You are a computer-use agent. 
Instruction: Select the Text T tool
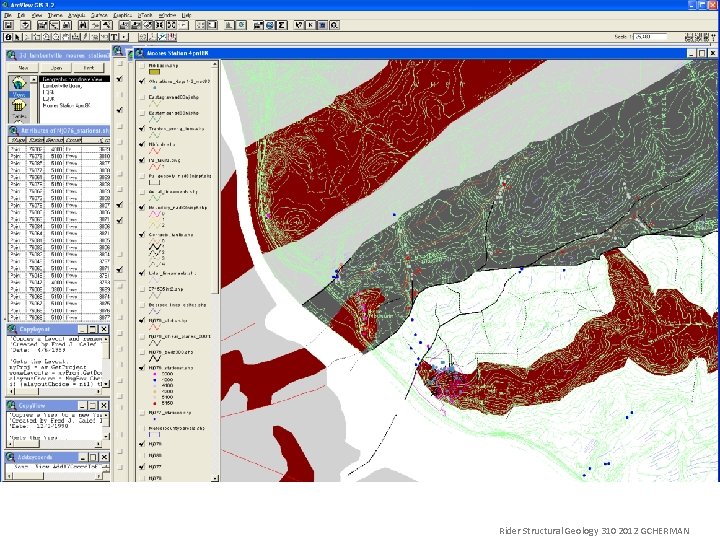coord(113,37)
